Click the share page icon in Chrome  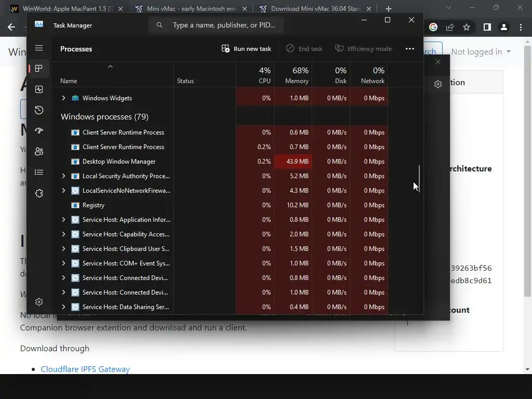tap(450, 27)
